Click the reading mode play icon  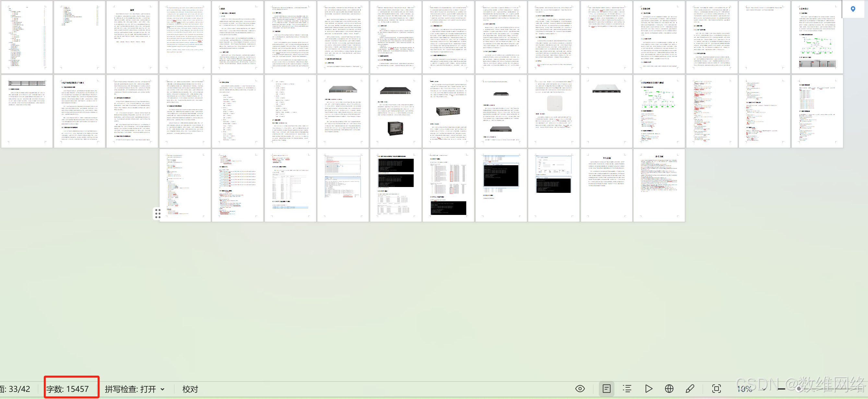(648, 389)
